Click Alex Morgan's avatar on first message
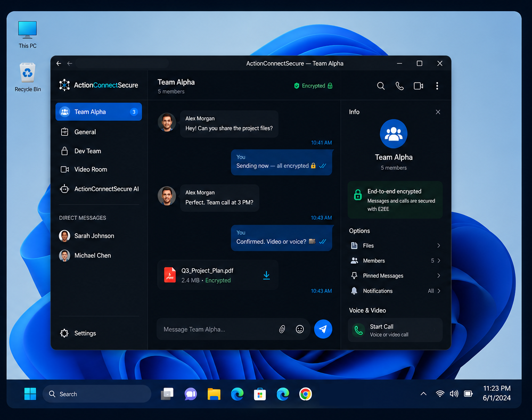 point(167,122)
